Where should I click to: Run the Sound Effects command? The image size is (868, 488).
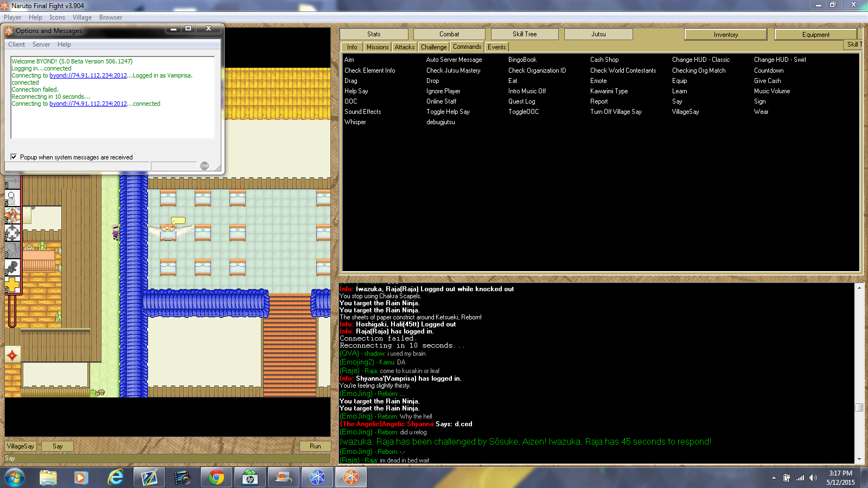[363, 112]
